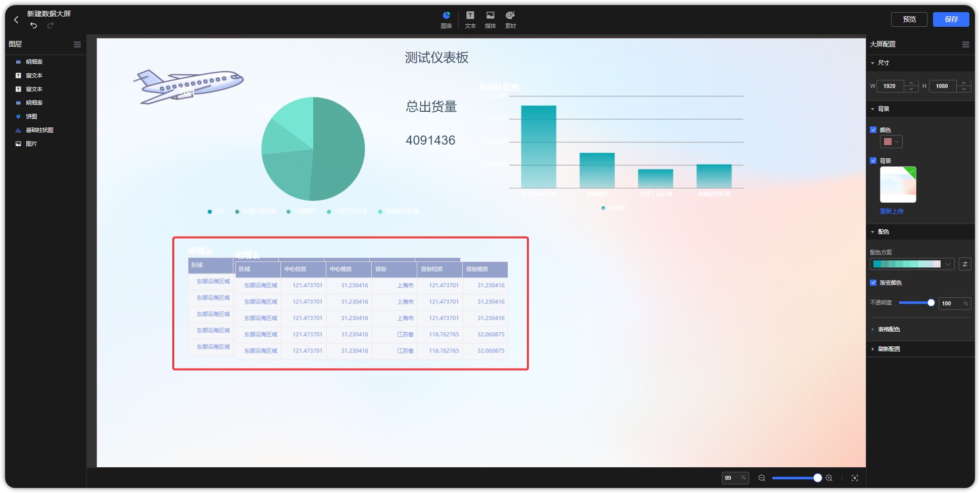Click the 省份维度 table header
Viewport: 980px width, 493px height.
point(485,270)
